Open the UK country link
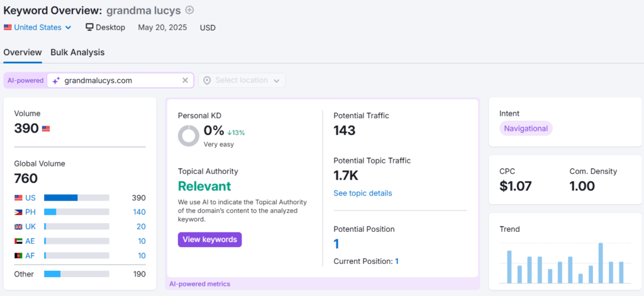Image resolution: width=644 pixels, height=296 pixels. click(x=30, y=227)
